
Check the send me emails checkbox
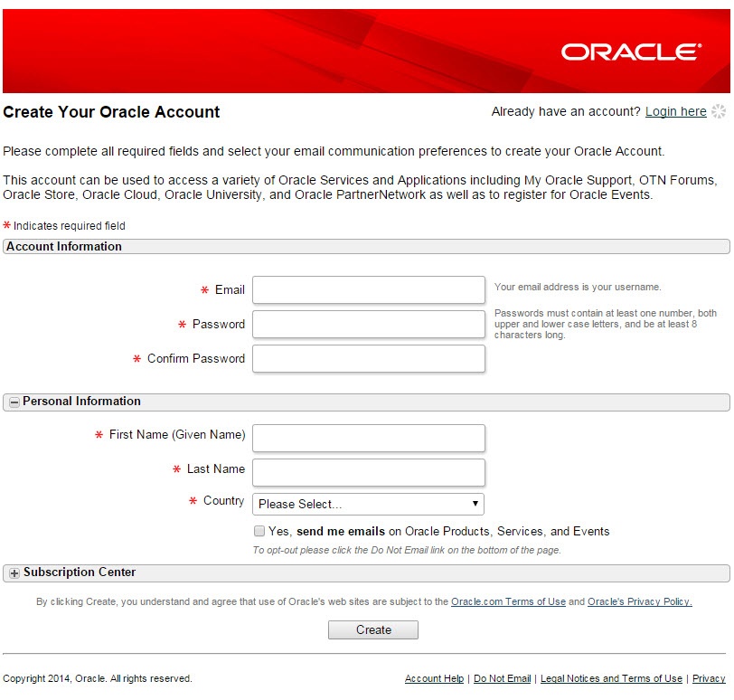pos(259,531)
